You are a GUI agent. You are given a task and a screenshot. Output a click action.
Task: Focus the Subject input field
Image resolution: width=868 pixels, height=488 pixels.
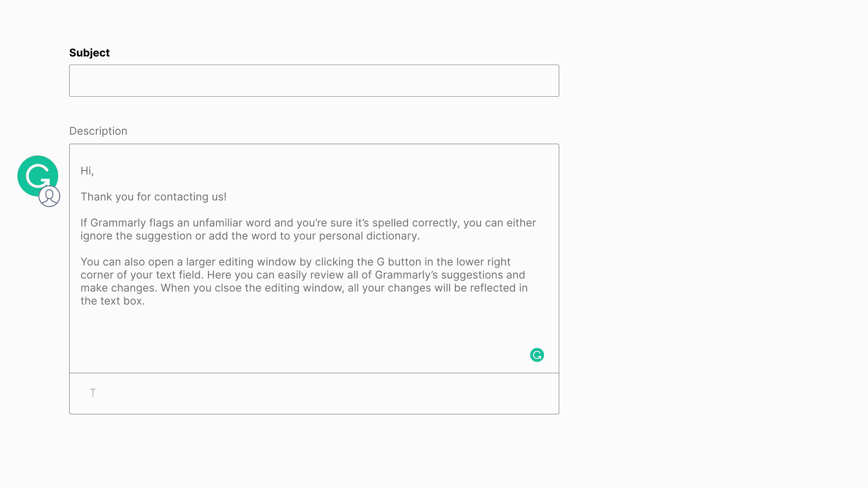[314, 80]
